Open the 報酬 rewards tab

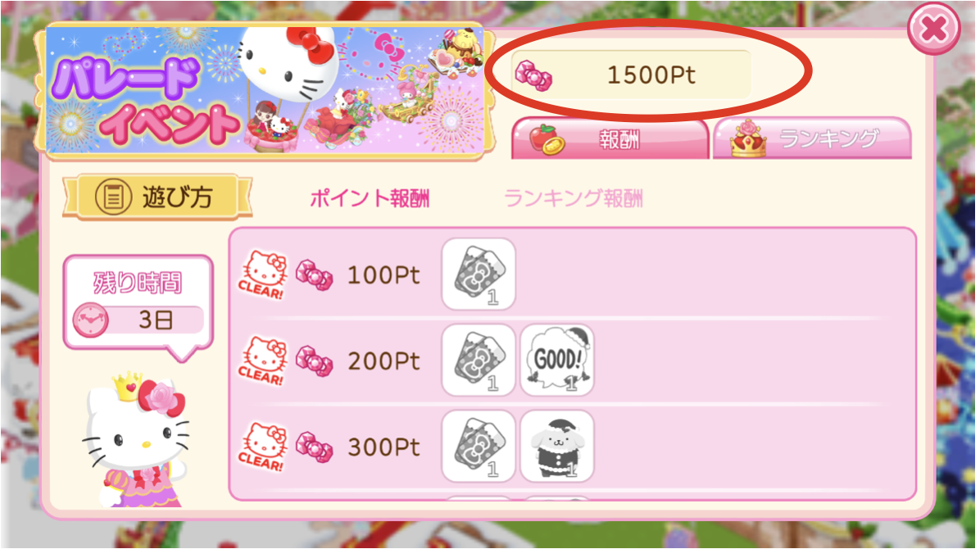(610, 138)
